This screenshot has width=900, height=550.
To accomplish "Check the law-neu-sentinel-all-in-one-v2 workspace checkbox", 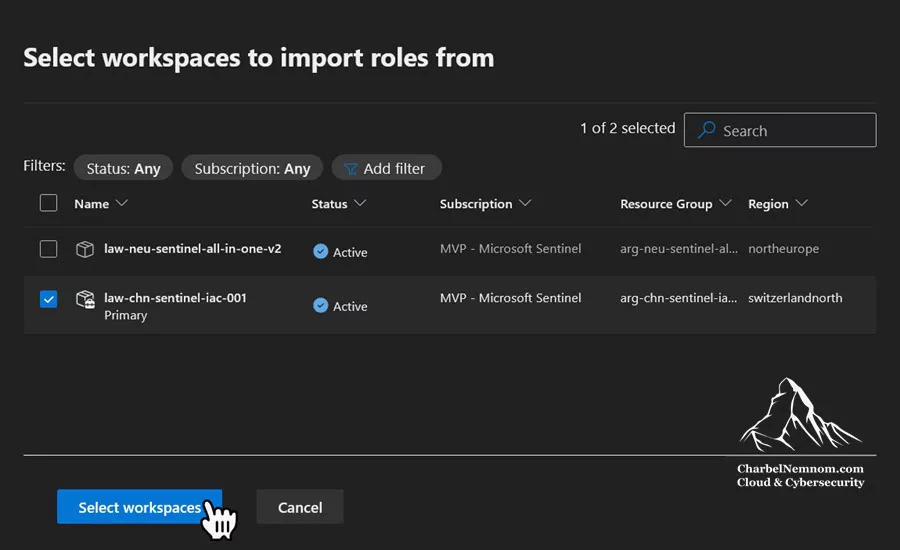I will [48, 249].
